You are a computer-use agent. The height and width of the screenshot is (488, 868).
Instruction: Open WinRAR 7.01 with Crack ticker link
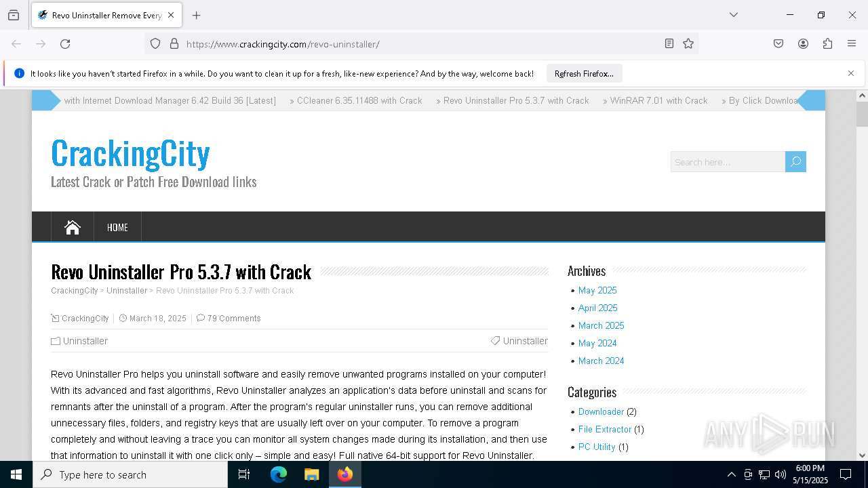[658, 100]
